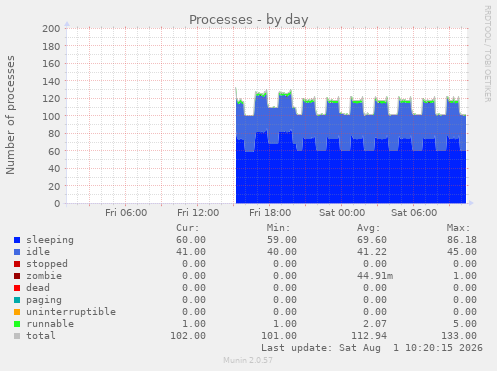Viewport: 497px width, 371px height.
Task: Click the 'Min:' column header
Action: 278,228
